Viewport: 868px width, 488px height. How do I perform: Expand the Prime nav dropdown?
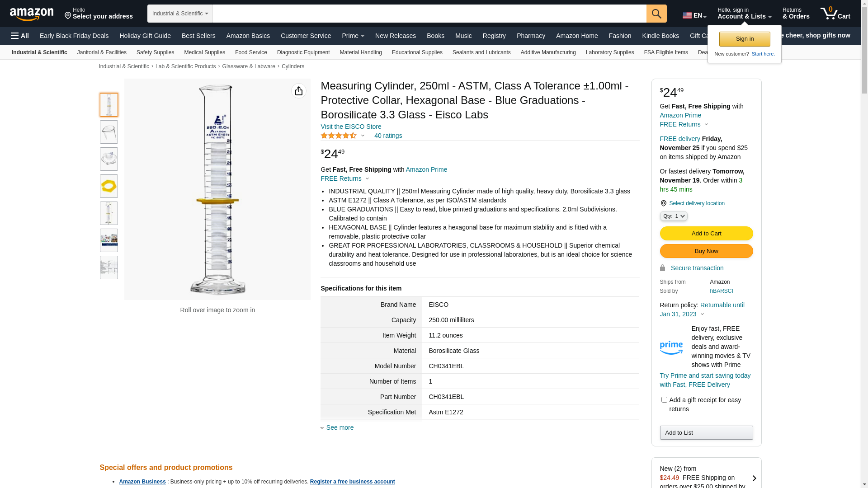353,36
